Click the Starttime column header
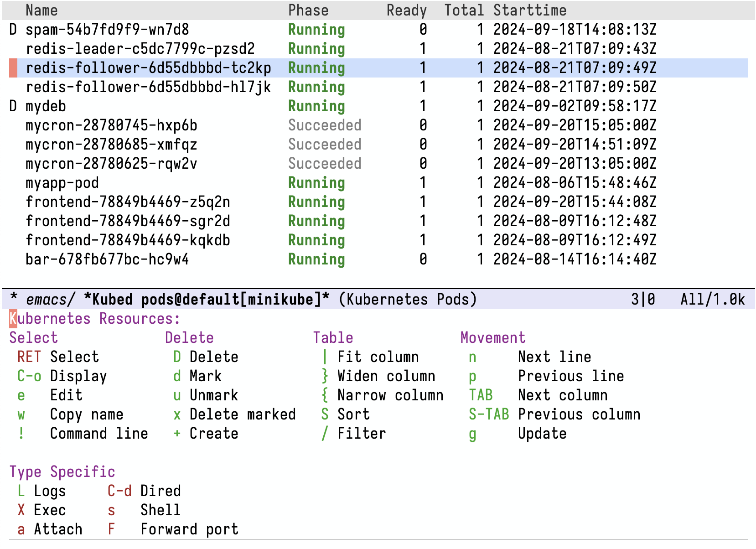Image resolution: width=756 pixels, height=549 pixels. pos(530,10)
